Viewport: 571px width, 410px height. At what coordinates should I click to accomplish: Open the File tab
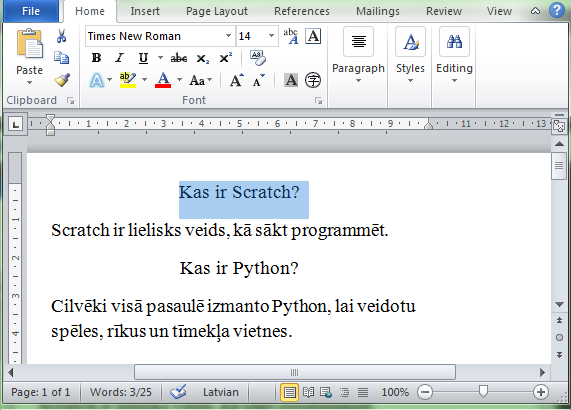[31, 11]
